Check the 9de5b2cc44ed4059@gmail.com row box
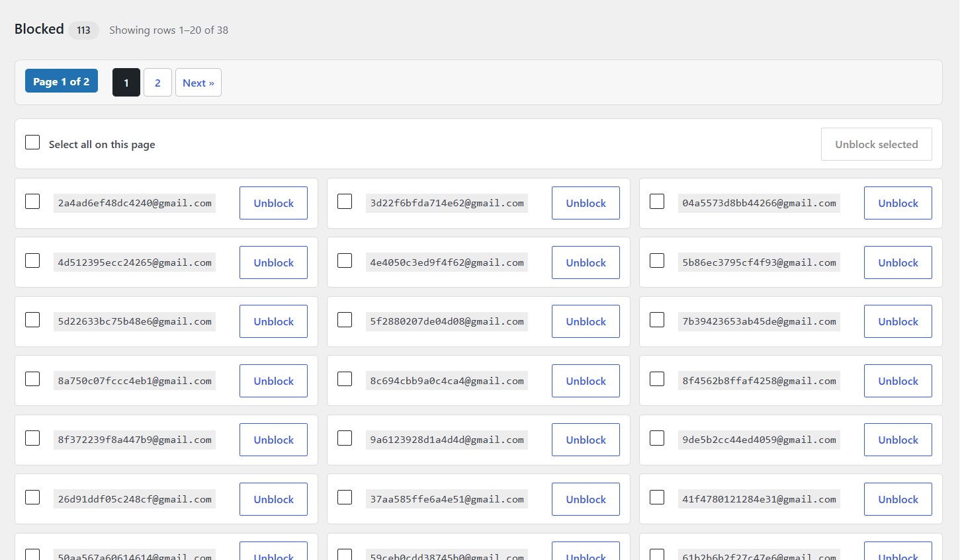This screenshot has width=960, height=560. point(657,438)
